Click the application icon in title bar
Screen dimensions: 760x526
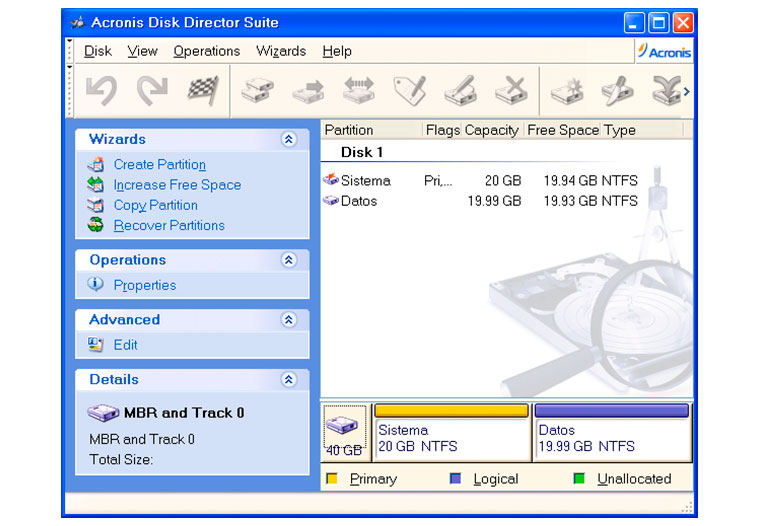pos(78,22)
